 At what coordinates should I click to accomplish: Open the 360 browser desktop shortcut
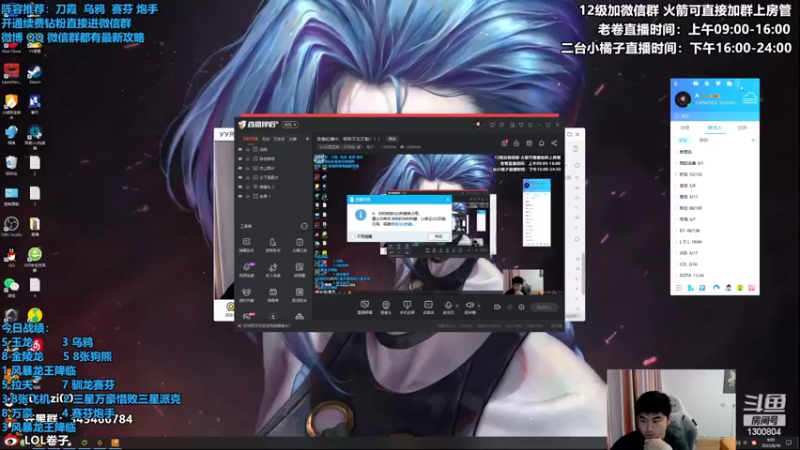pyautogui.click(x=35, y=257)
